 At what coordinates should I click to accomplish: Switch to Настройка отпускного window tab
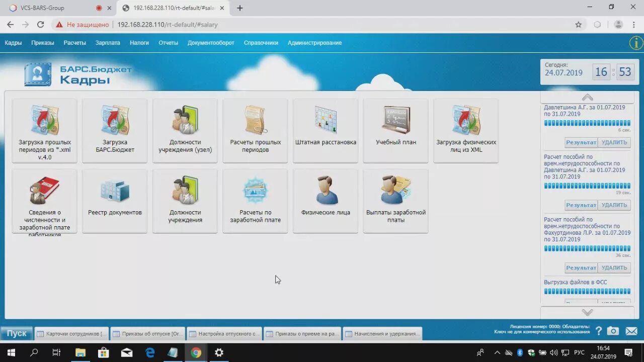[223, 333]
